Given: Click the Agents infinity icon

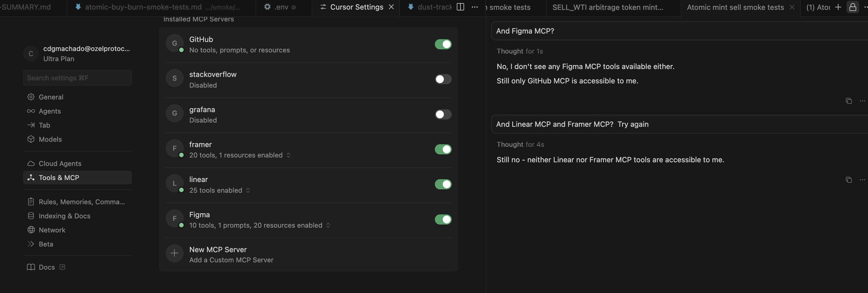Looking at the screenshot, I should (x=31, y=111).
